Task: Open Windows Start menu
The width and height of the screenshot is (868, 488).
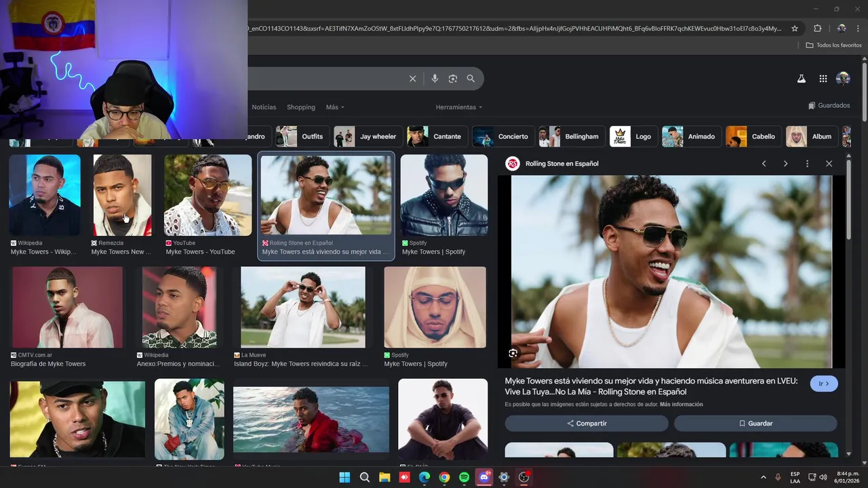Action: click(344, 477)
